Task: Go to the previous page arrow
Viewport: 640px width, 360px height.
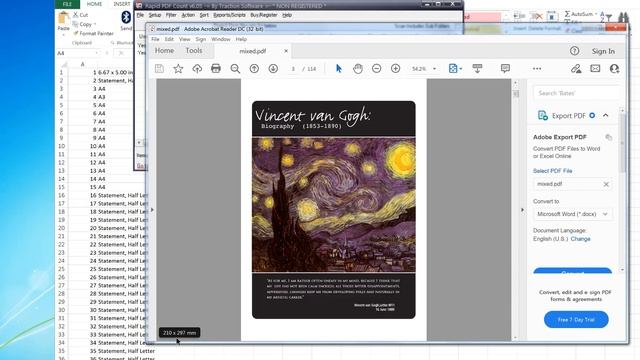Action: [254, 69]
